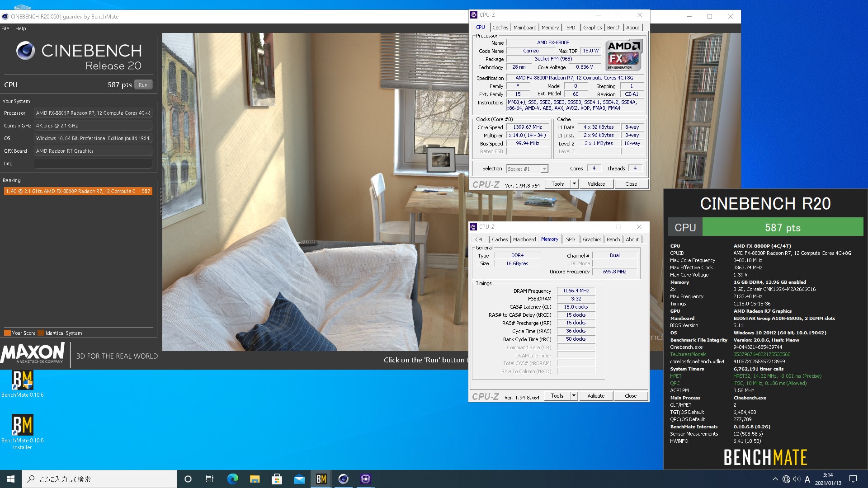The image size is (868, 488).
Task: Click Your Score orange legend swatch
Action: pyautogui.click(x=7, y=333)
